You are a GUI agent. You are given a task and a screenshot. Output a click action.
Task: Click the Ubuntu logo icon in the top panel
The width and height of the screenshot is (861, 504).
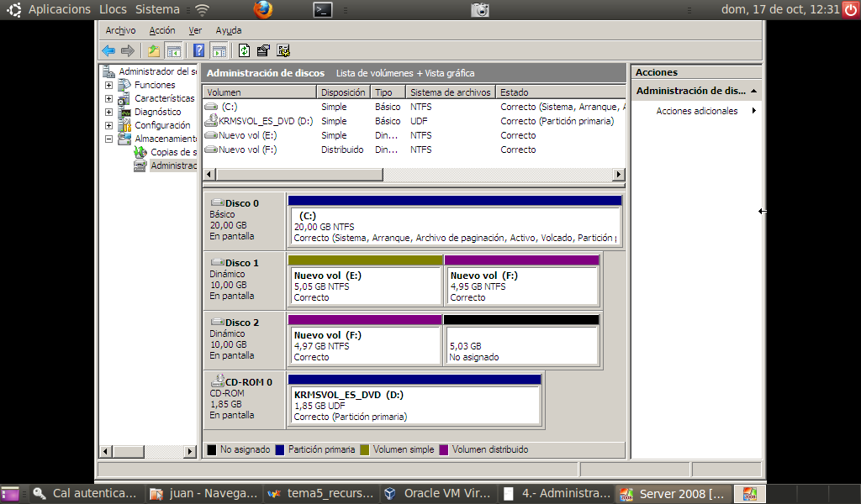[x=13, y=9]
